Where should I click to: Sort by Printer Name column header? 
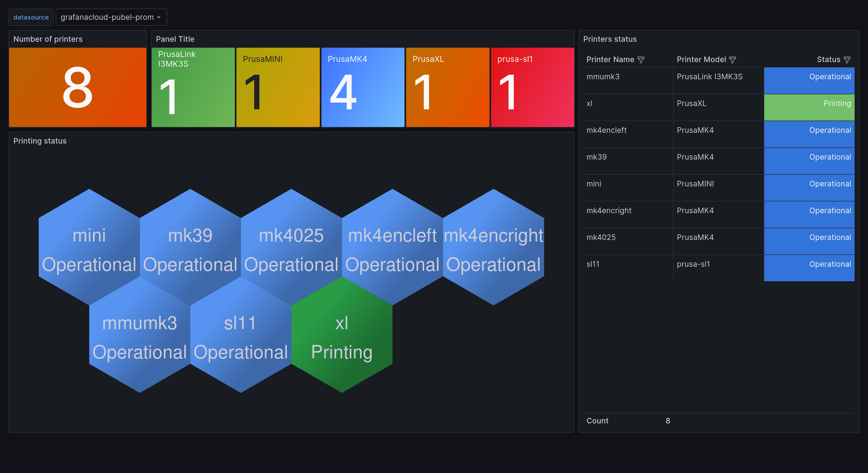coord(610,59)
